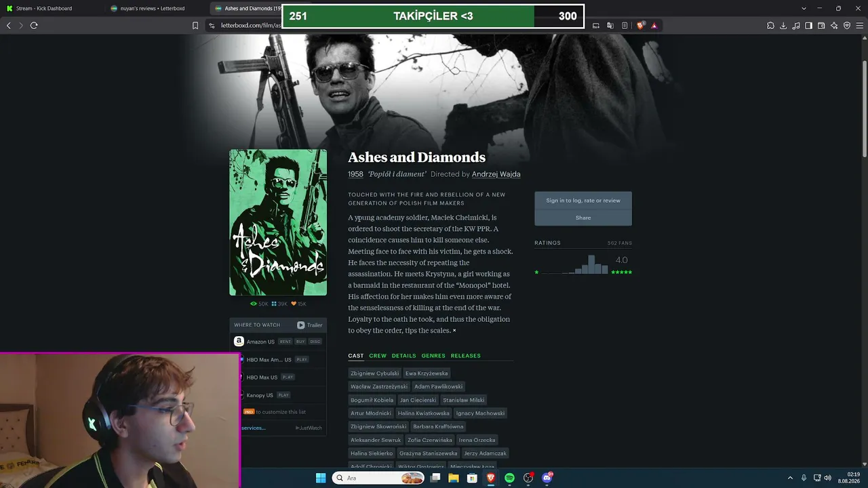This screenshot has height=488, width=868.
Task: Select the DETAILS tab
Action: click(403, 356)
